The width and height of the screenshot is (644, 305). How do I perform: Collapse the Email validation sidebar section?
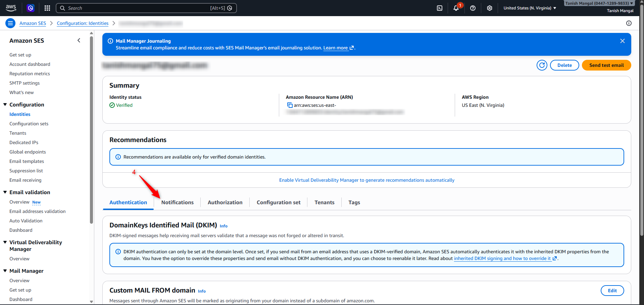5,192
